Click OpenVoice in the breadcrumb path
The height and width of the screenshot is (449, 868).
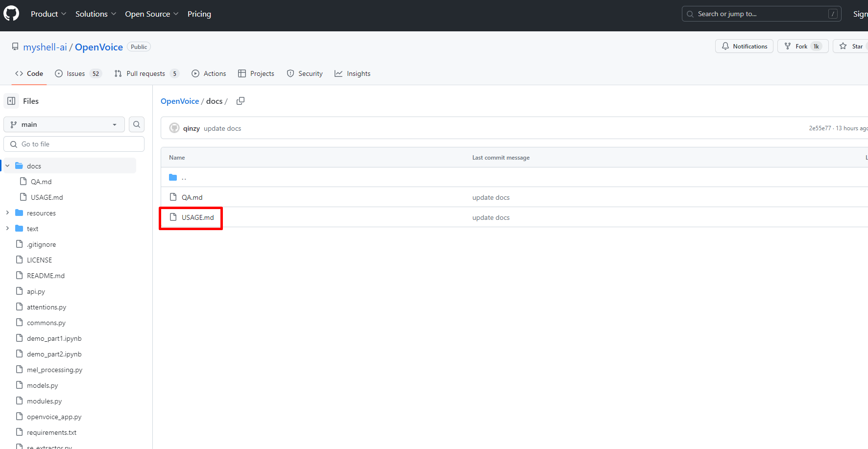pyautogui.click(x=180, y=101)
